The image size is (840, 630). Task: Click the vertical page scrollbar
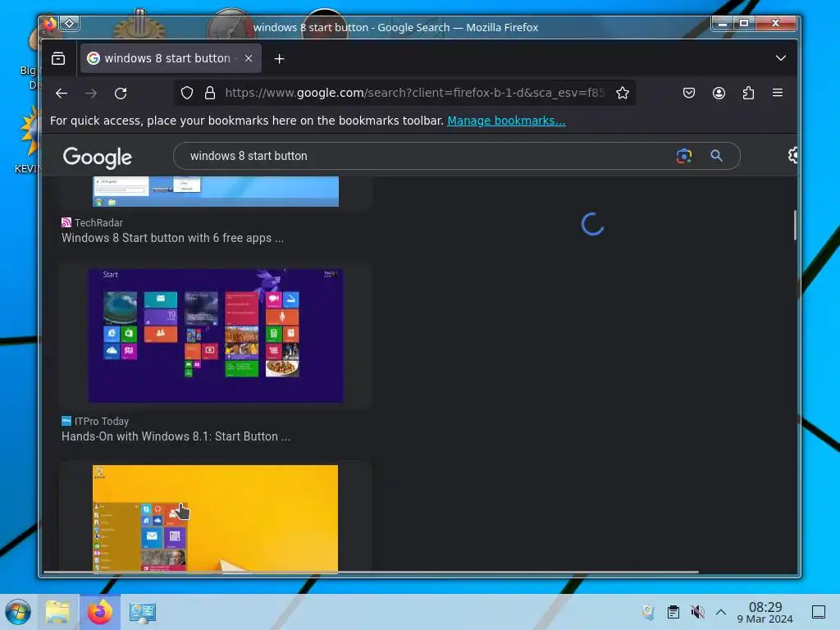pos(794,225)
